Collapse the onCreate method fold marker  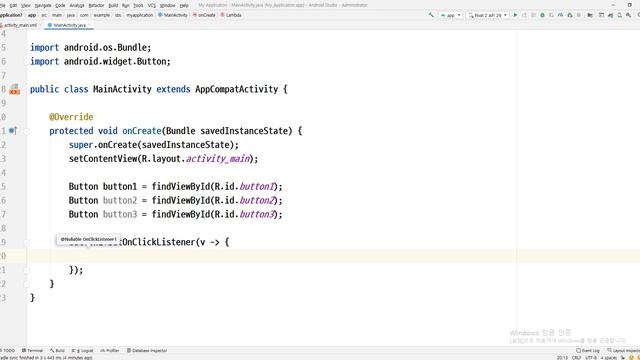click(26, 131)
